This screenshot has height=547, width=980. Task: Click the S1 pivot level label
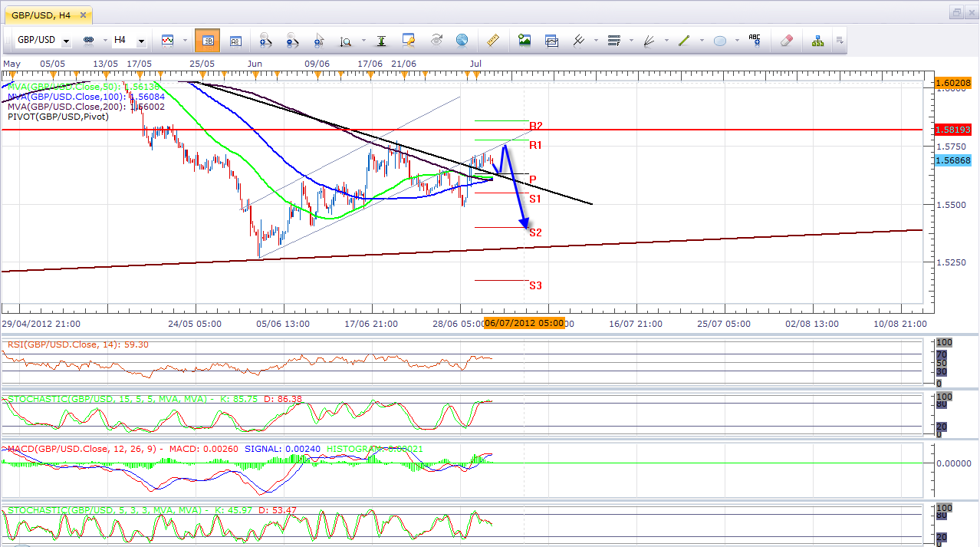535,199
